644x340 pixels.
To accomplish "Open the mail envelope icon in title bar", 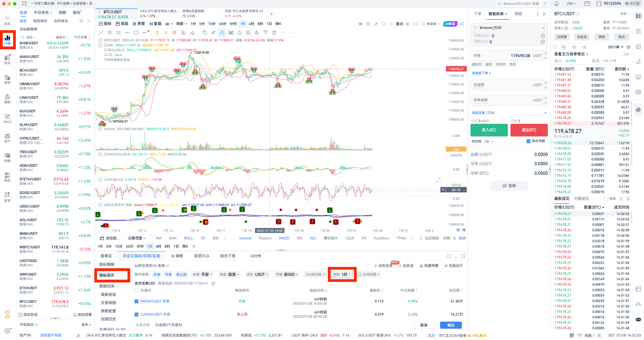I will [x=587, y=3].
